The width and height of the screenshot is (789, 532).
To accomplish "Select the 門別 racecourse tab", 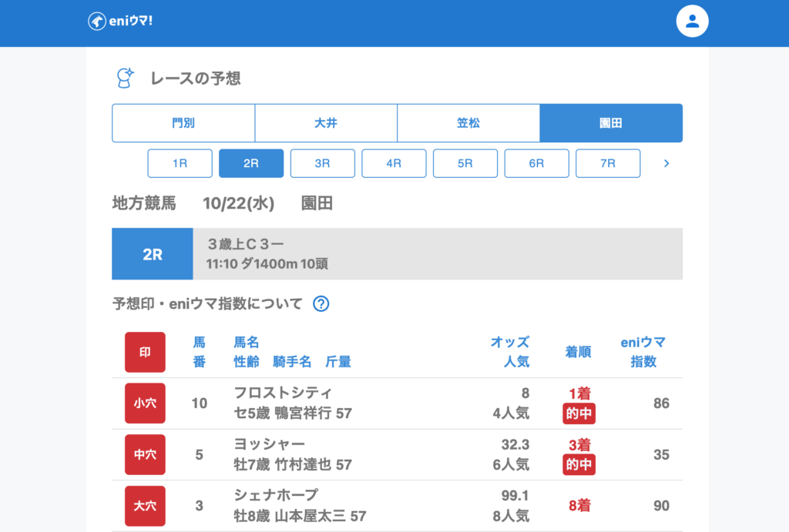I will coord(183,123).
